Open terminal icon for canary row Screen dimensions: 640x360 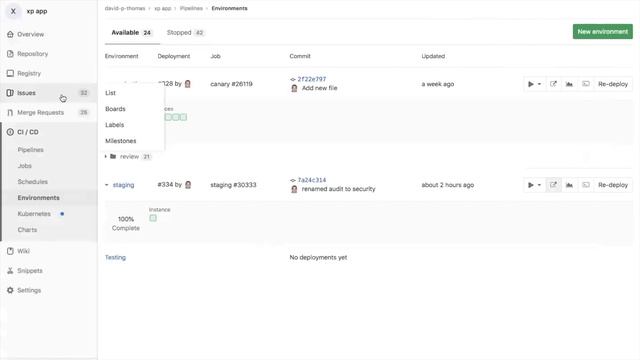pyautogui.click(x=586, y=84)
